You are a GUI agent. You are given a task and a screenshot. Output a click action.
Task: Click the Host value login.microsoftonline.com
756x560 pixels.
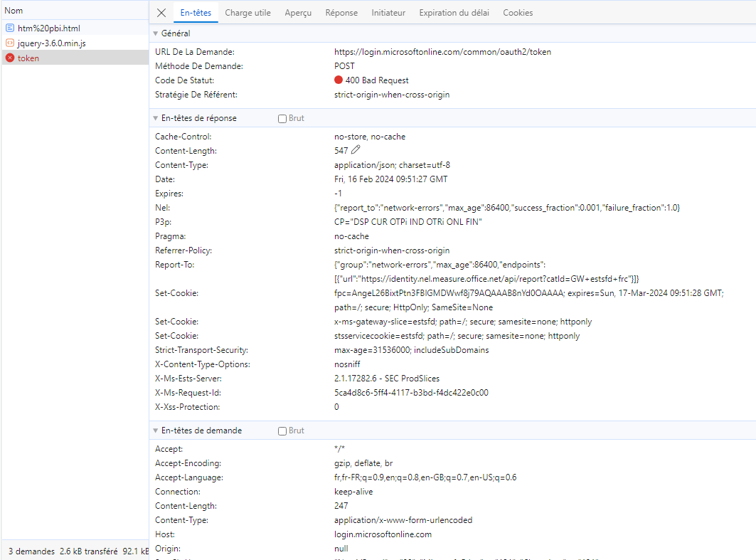click(383, 534)
